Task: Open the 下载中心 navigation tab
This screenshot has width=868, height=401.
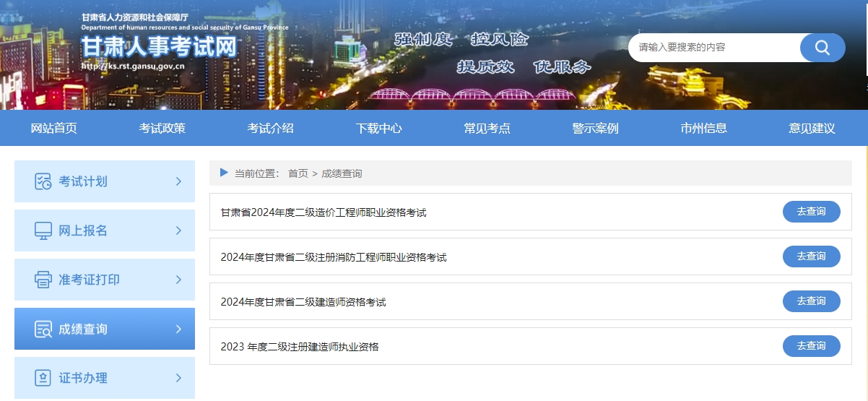Action: (379, 129)
